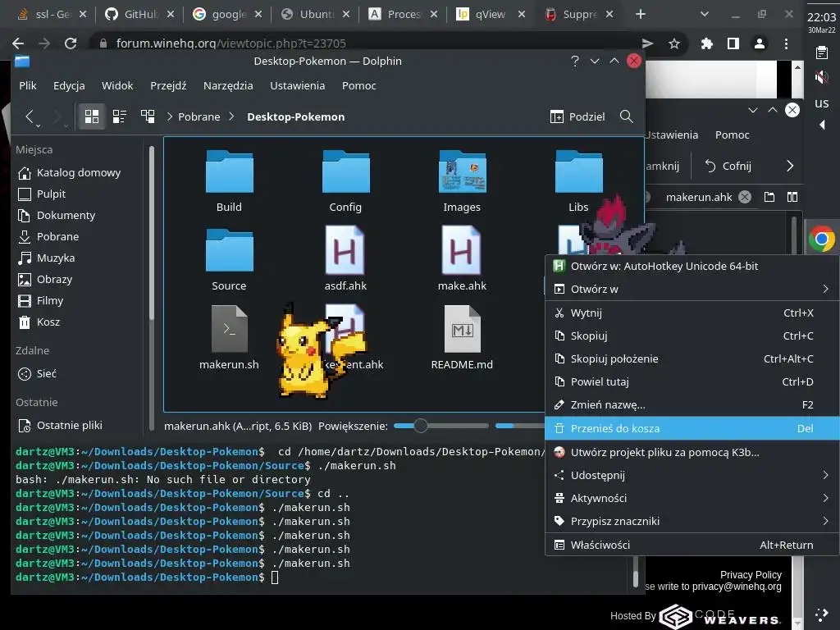The height and width of the screenshot is (630, 840).
Task: Click the Podziel split view button
Action: click(577, 116)
